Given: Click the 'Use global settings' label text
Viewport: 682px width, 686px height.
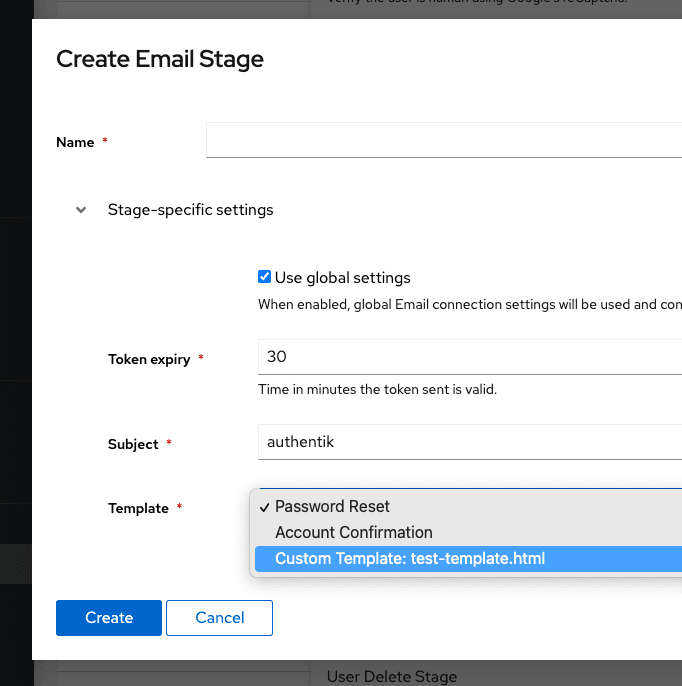Looking at the screenshot, I should pos(342,278).
